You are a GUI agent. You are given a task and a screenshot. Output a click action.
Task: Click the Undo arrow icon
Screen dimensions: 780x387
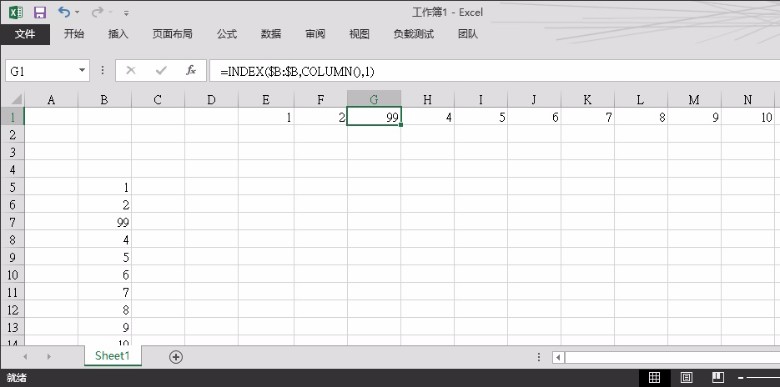click(x=64, y=11)
